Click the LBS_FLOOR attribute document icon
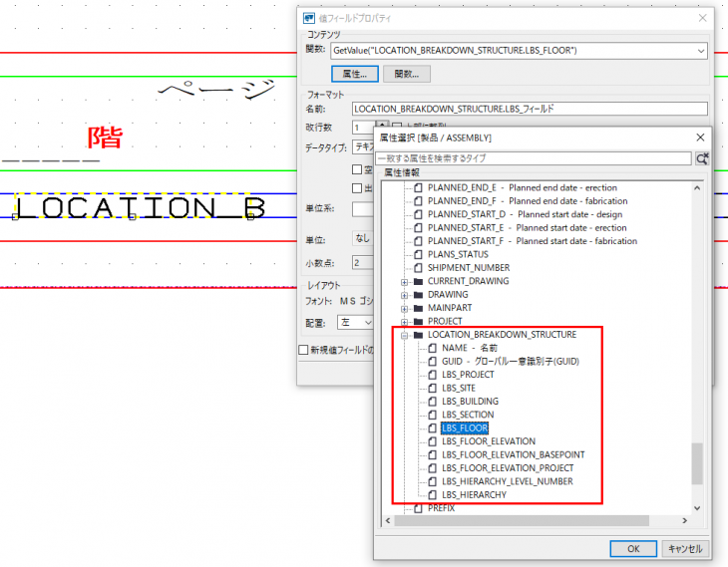Viewport: 728px width, 567px height. (x=432, y=428)
